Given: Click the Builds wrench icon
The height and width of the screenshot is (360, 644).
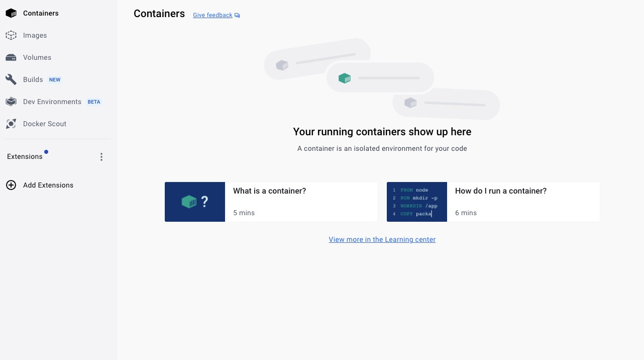Looking at the screenshot, I should 11,79.
